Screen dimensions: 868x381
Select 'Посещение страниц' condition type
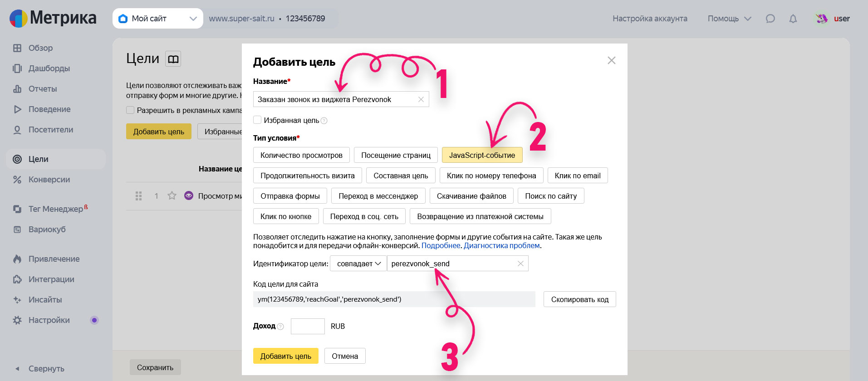pyautogui.click(x=396, y=155)
